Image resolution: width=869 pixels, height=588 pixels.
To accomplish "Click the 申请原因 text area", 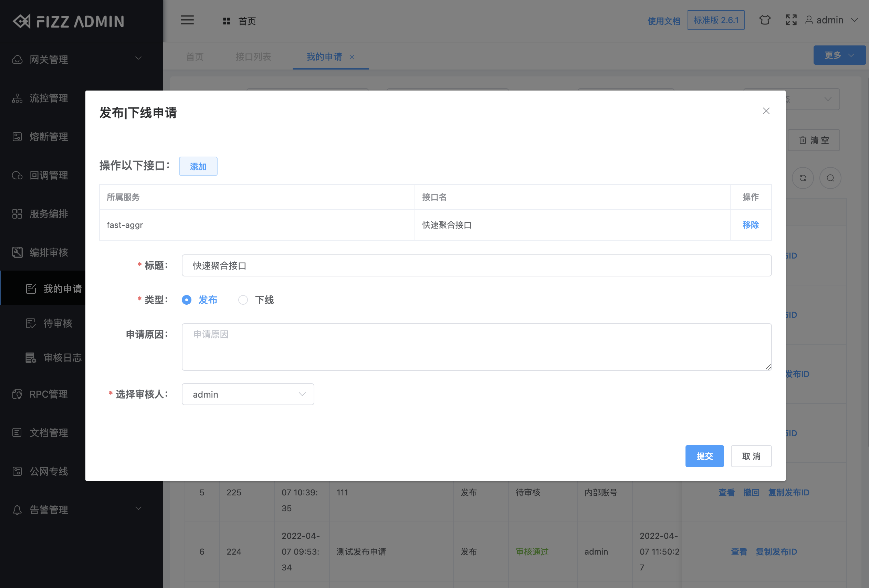I will tap(476, 347).
